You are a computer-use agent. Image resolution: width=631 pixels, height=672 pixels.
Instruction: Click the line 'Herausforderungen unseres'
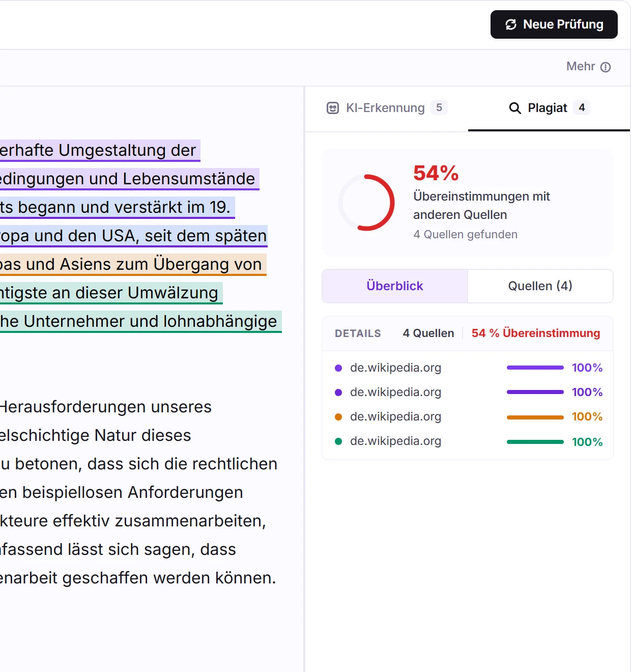coord(105,407)
